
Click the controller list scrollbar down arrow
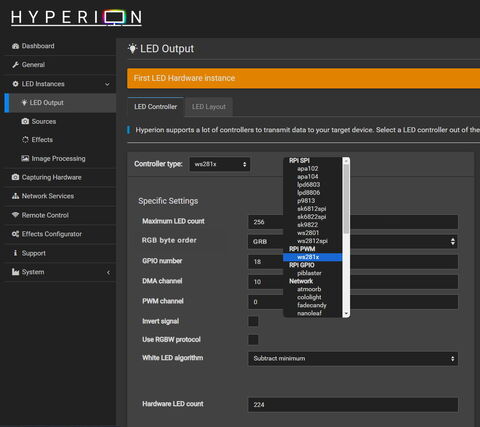pos(346,313)
